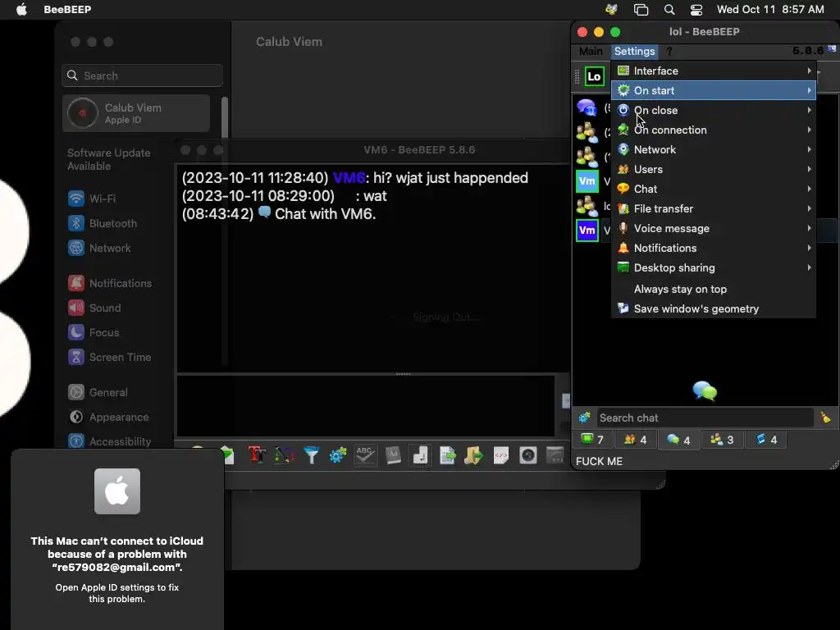Open Screen Time in System Settings sidebar
The image size is (840, 630).
[110, 358]
